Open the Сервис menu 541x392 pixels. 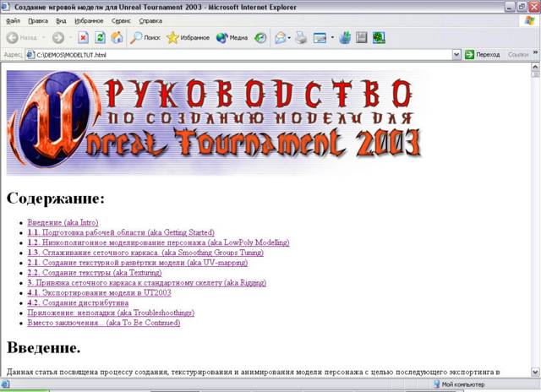121,21
